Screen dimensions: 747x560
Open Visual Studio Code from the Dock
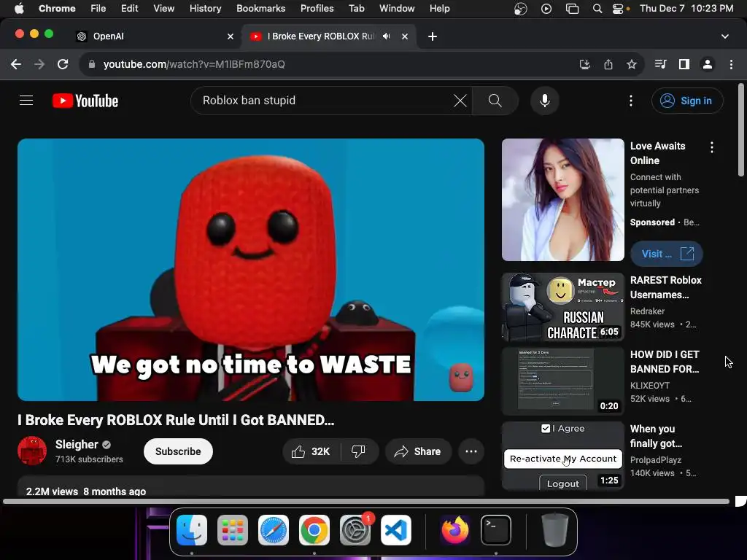[396, 530]
